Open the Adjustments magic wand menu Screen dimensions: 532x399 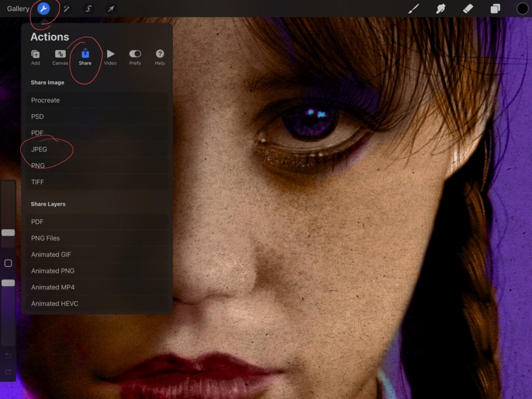(x=66, y=9)
